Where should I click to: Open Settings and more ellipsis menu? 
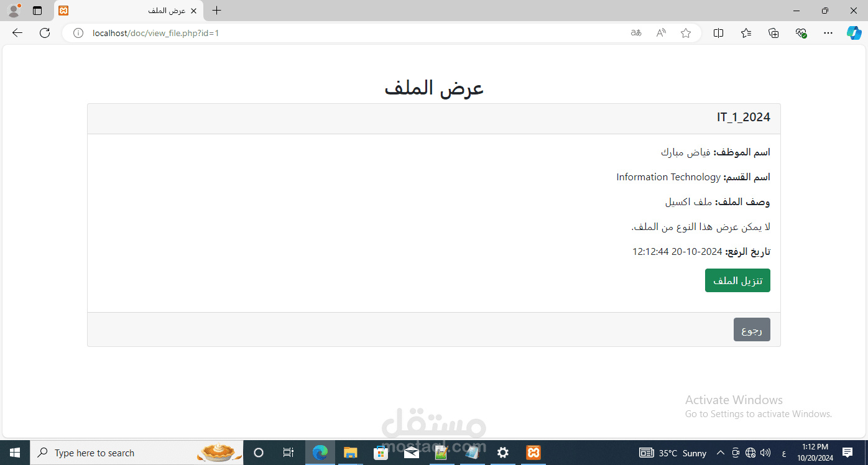(828, 33)
